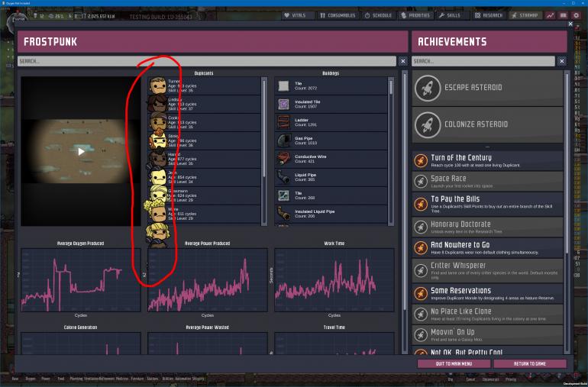Play the colony timelapse video

pyautogui.click(x=81, y=151)
